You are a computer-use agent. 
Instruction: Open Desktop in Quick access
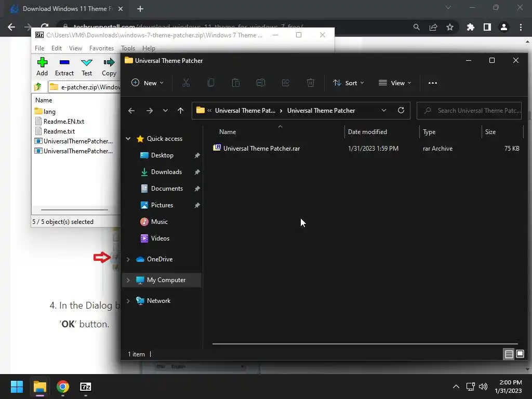click(162, 155)
